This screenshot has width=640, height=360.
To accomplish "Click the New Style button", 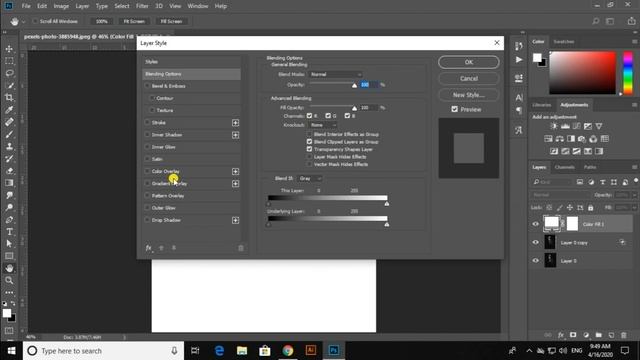I will tap(469, 95).
